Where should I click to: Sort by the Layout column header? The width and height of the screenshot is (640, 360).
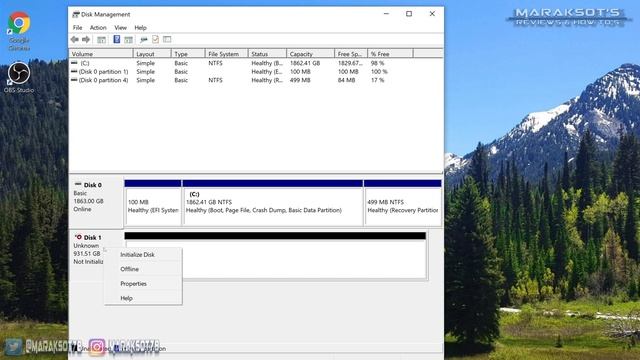152,54
